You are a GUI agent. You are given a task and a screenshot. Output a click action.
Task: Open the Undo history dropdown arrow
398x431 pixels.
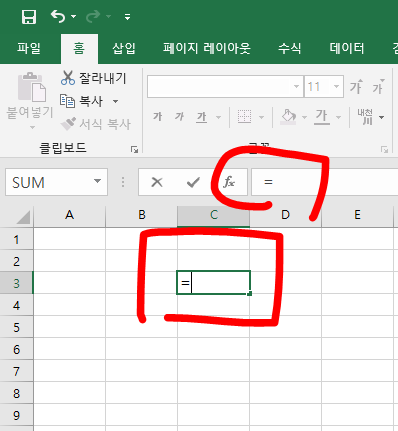(x=74, y=16)
